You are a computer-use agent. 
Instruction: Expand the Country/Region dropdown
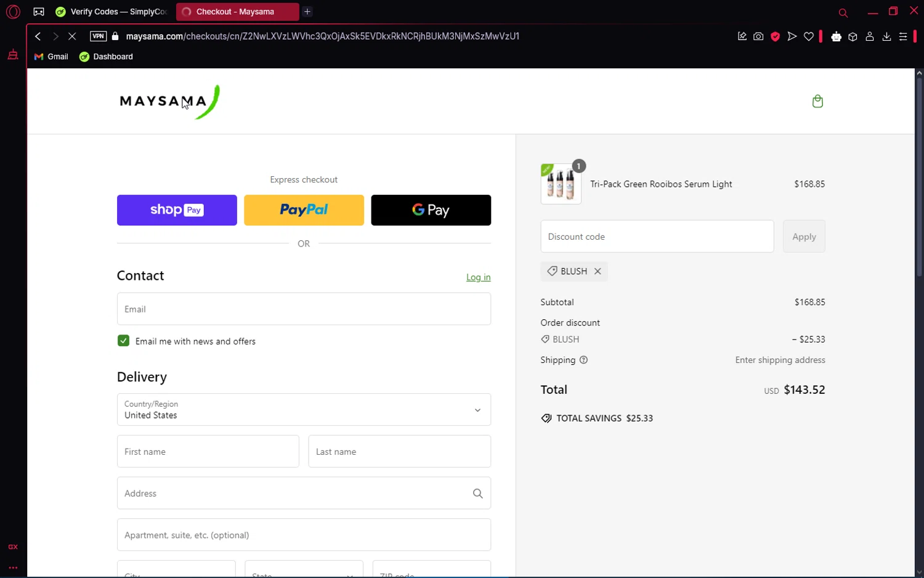pyautogui.click(x=304, y=410)
